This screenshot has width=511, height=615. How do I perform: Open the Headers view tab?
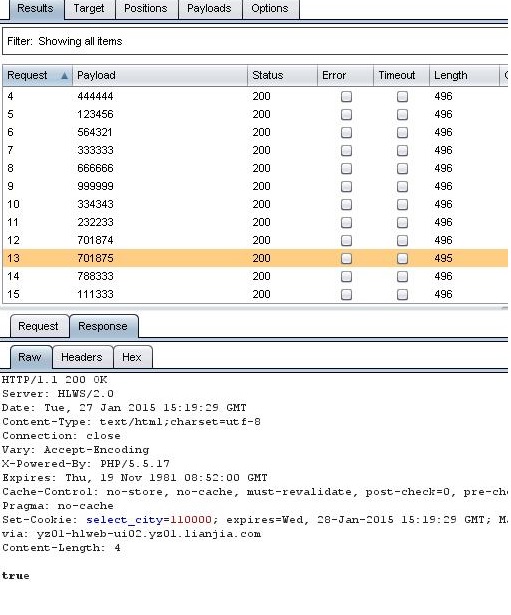pos(82,357)
